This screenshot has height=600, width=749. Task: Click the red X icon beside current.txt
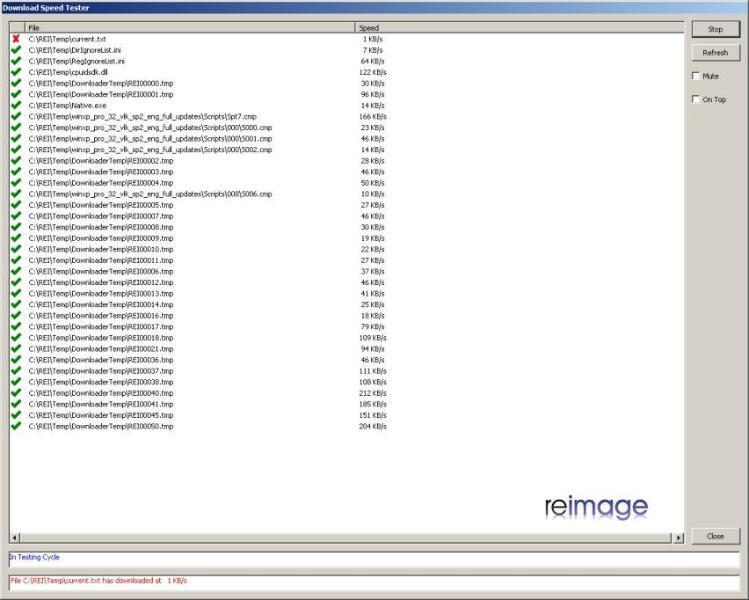click(16, 39)
